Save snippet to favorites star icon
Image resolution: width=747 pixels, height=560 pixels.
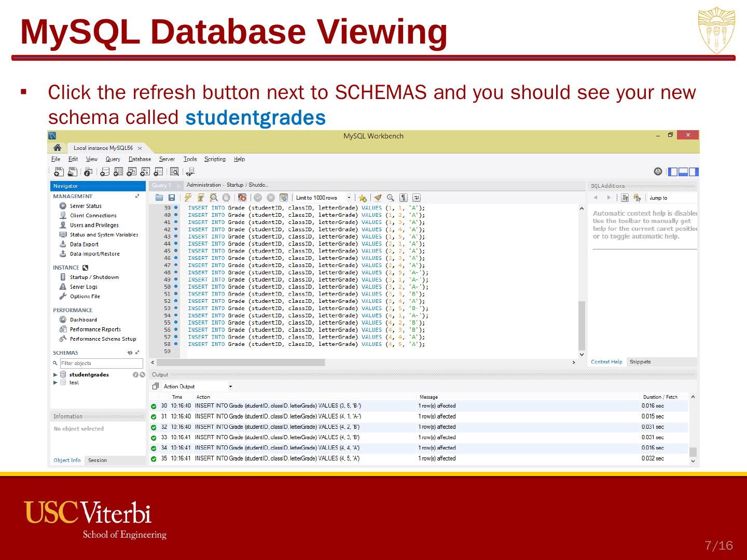[x=363, y=198]
